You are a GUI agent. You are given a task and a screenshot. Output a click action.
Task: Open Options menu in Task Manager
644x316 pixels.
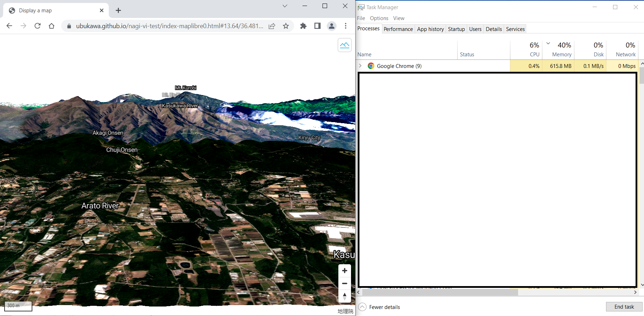click(379, 18)
